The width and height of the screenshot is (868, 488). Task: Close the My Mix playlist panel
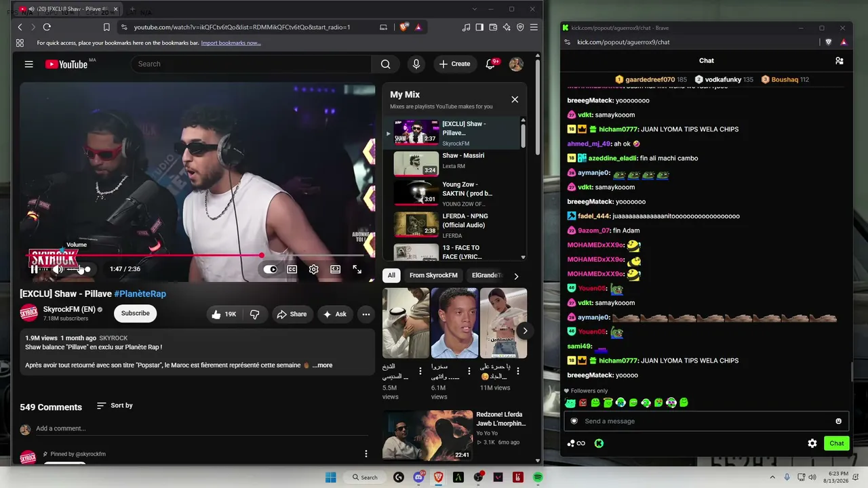coord(515,99)
